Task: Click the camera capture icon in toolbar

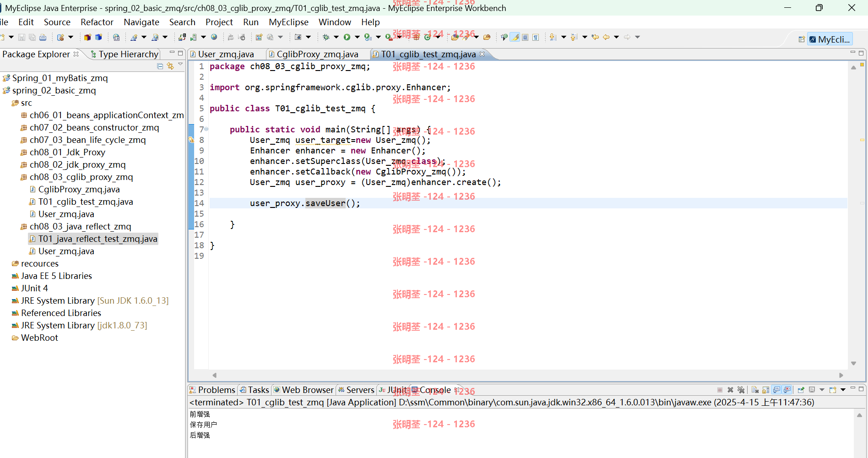Action: 298,37
